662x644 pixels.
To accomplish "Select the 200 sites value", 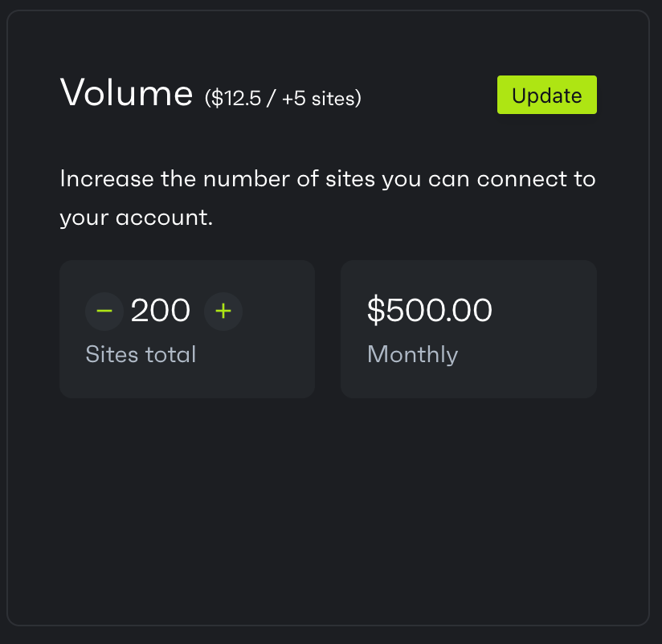I will point(161,311).
